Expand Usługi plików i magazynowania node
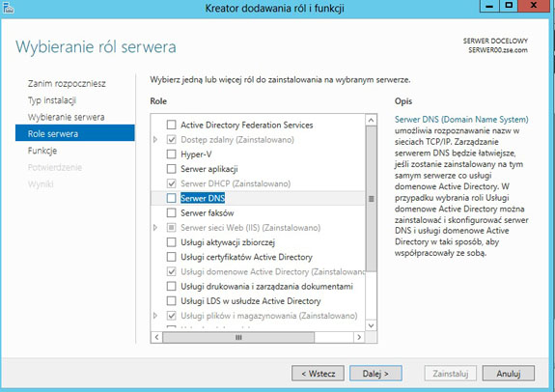Image resolution: width=555 pixels, height=392 pixels. (x=155, y=315)
